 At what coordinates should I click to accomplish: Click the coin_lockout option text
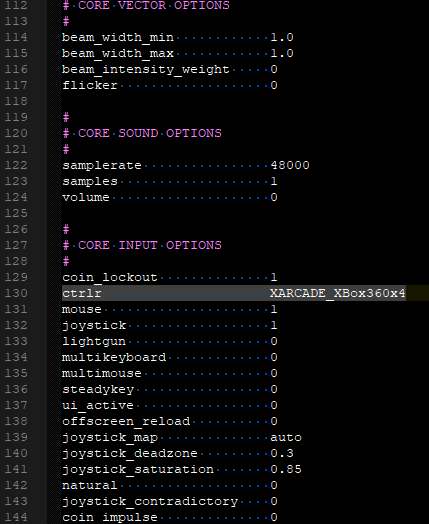click(x=110, y=277)
